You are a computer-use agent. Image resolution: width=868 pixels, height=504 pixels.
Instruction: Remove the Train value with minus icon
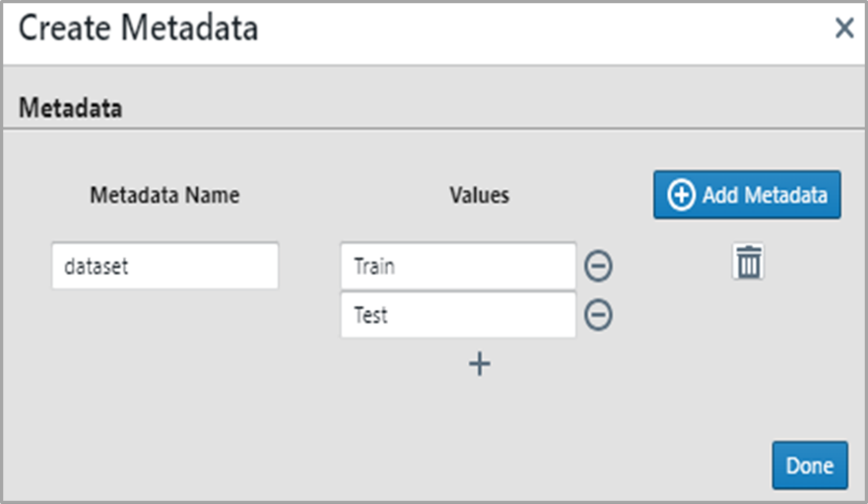click(598, 266)
